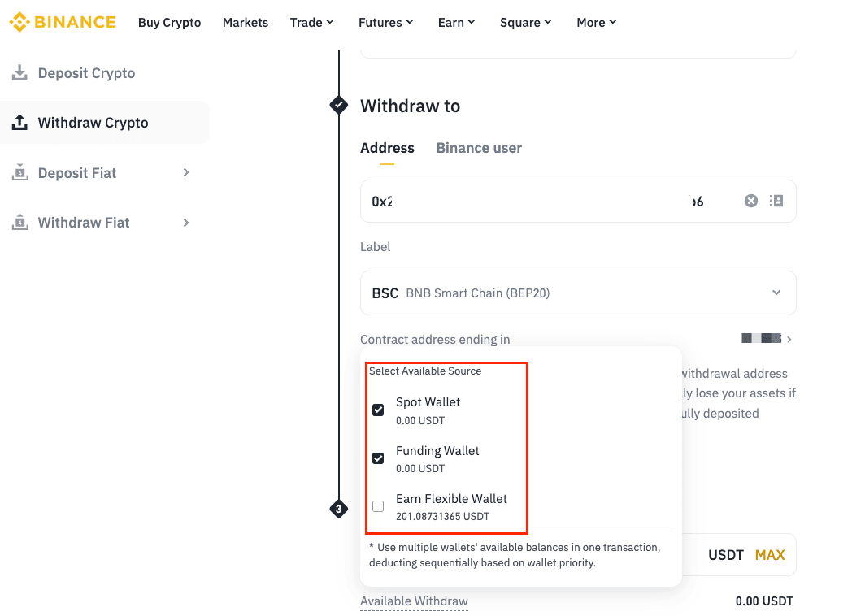Click the Available Withdraw link

pos(414,601)
